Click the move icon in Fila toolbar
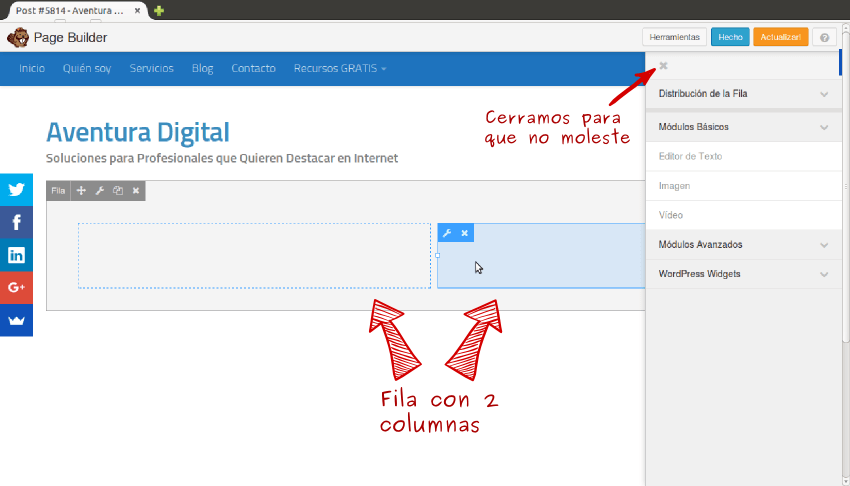850x486 pixels. pyautogui.click(x=81, y=190)
